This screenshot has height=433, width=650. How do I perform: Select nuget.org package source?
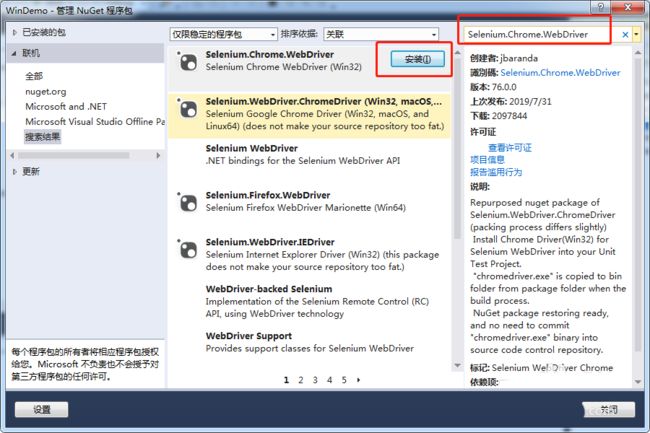[x=46, y=92]
